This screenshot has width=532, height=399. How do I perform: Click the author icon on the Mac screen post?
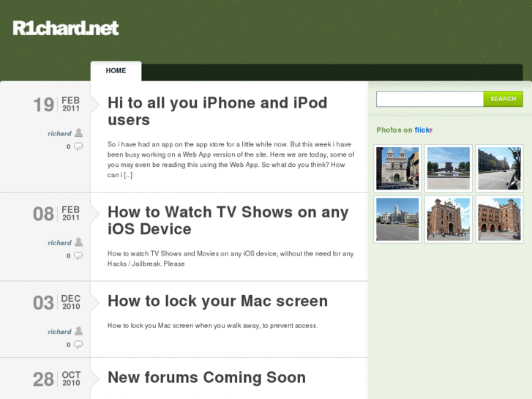[78, 331]
